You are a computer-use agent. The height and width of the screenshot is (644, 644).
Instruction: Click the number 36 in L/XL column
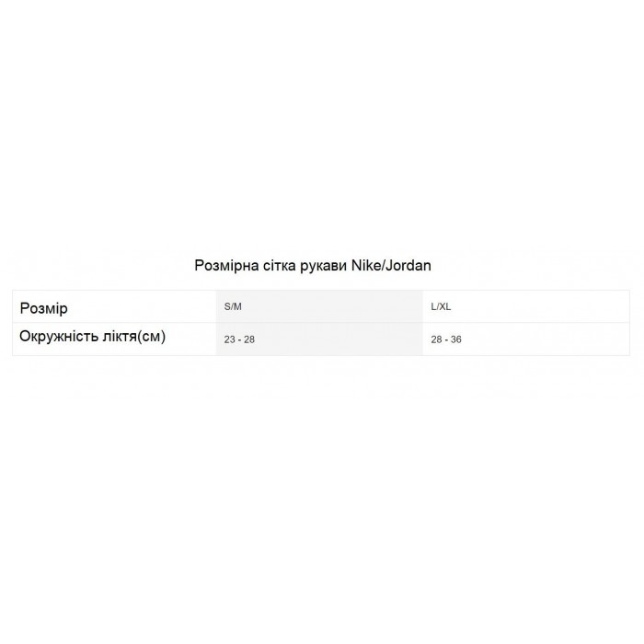pyautogui.click(x=456, y=339)
